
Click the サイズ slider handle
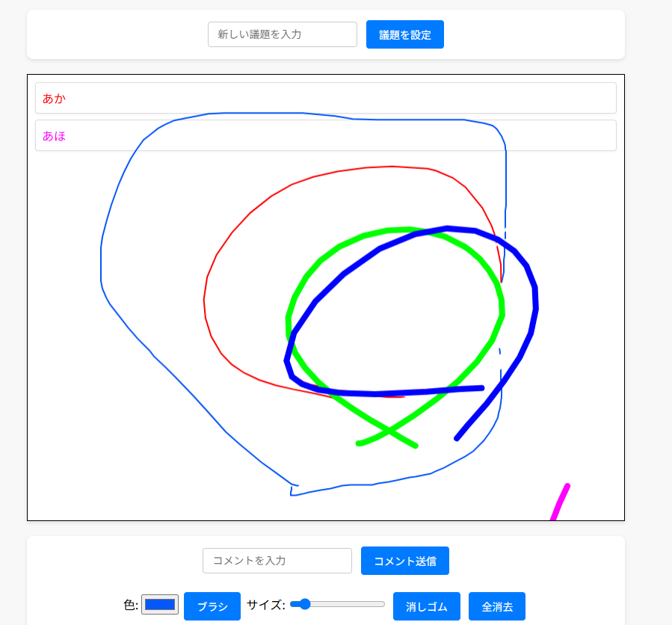click(305, 604)
